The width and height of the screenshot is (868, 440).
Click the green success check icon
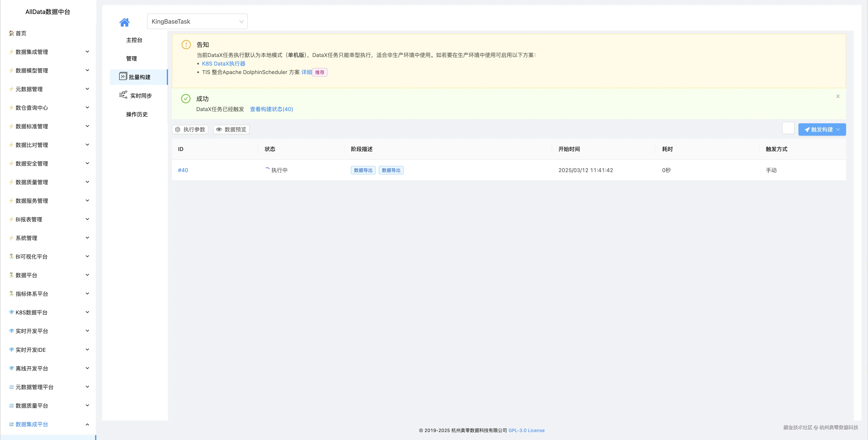coord(186,98)
